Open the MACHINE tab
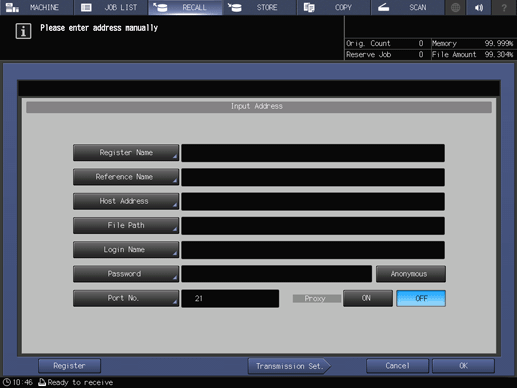517x388 pixels. coord(37,7)
